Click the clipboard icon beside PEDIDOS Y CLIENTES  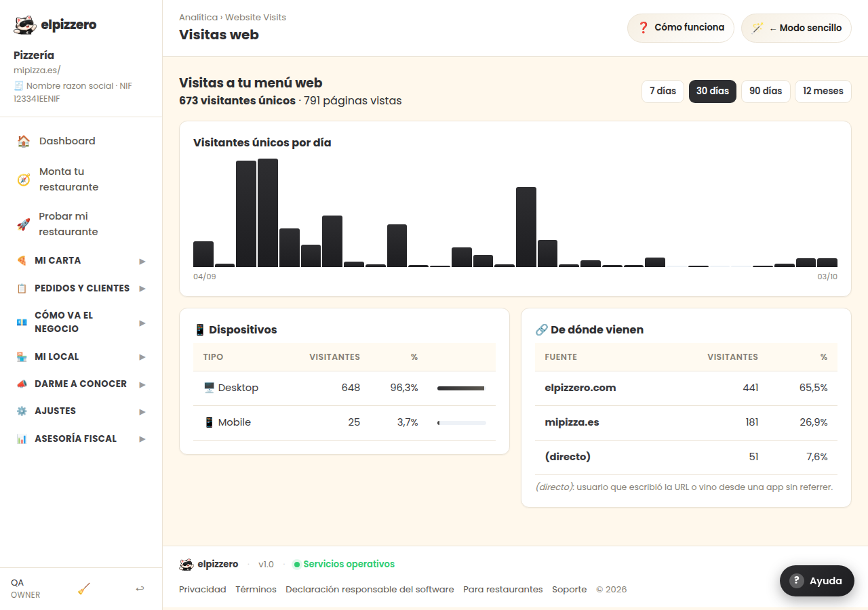pyautogui.click(x=22, y=288)
